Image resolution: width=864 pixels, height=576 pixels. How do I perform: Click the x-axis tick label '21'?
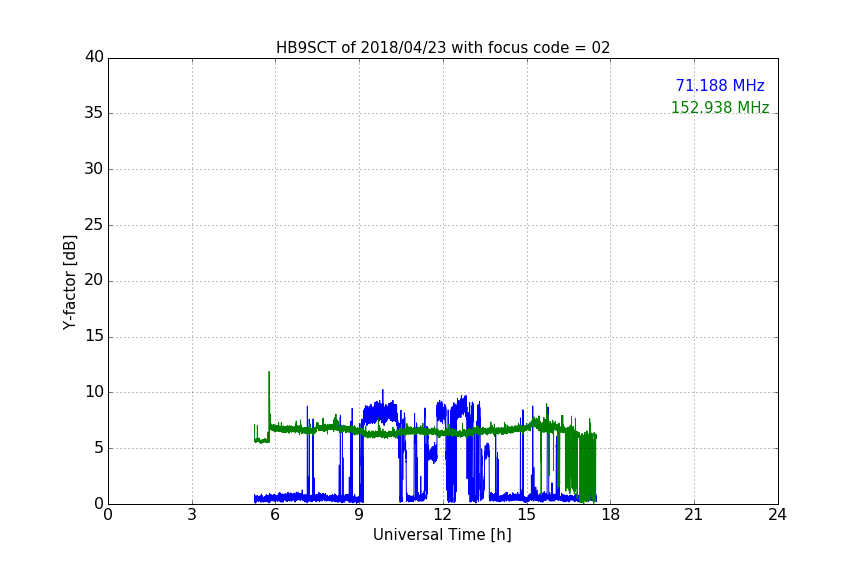tap(694, 515)
